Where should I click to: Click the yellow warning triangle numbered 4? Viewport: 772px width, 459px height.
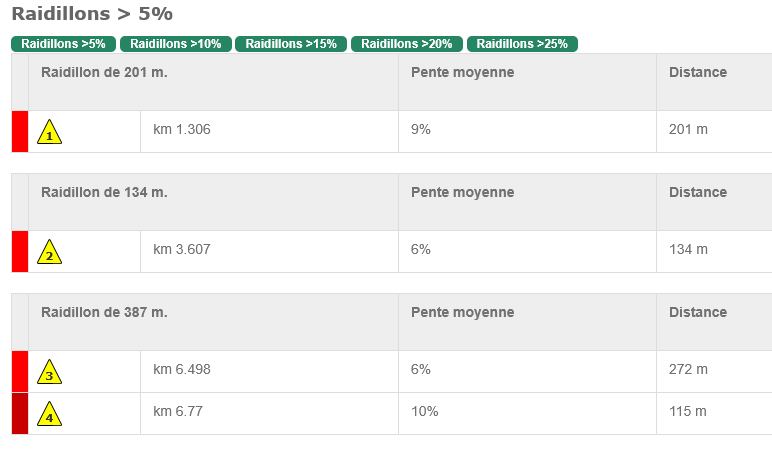[49, 414]
